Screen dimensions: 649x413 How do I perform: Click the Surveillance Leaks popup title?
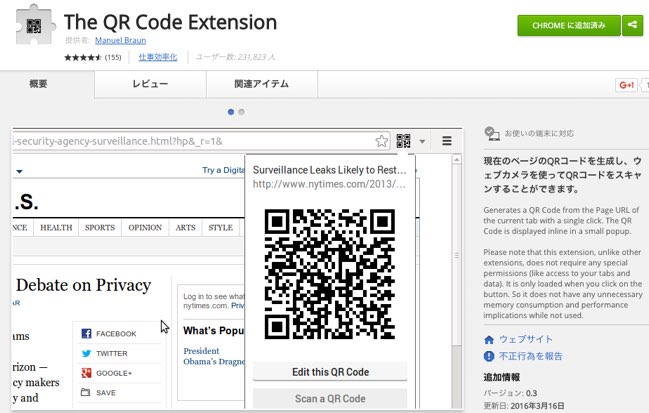pos(329,170)
